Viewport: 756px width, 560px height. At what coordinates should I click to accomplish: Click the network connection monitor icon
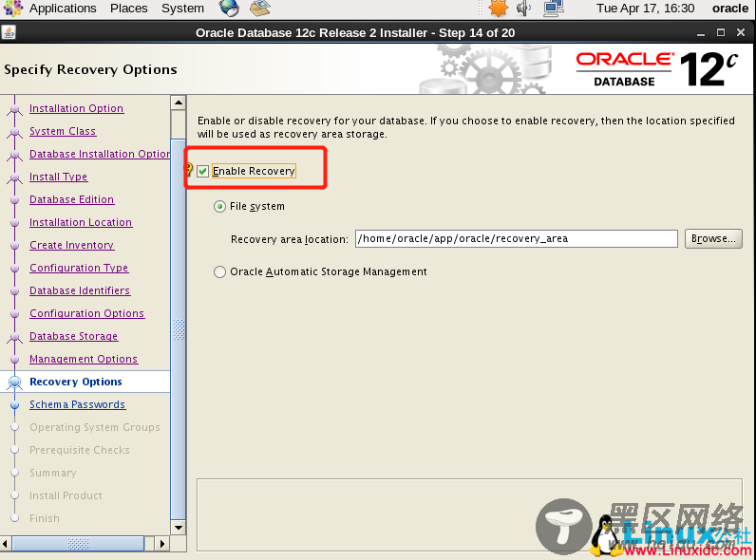553,9
